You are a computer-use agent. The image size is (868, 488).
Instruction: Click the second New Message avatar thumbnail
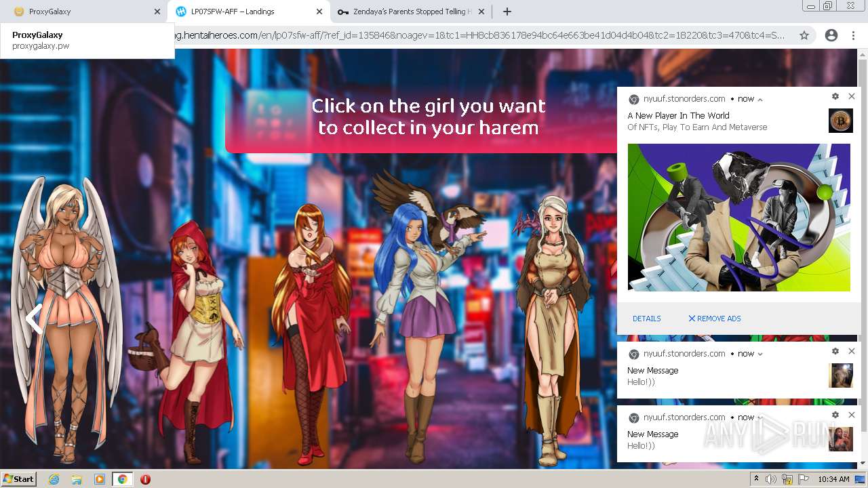pos(841,439)
